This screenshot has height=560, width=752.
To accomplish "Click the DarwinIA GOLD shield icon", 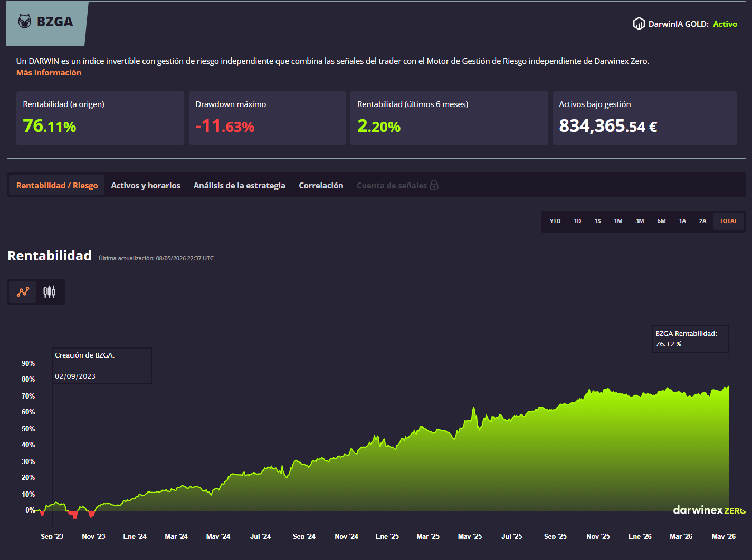I will click(639, 24).
